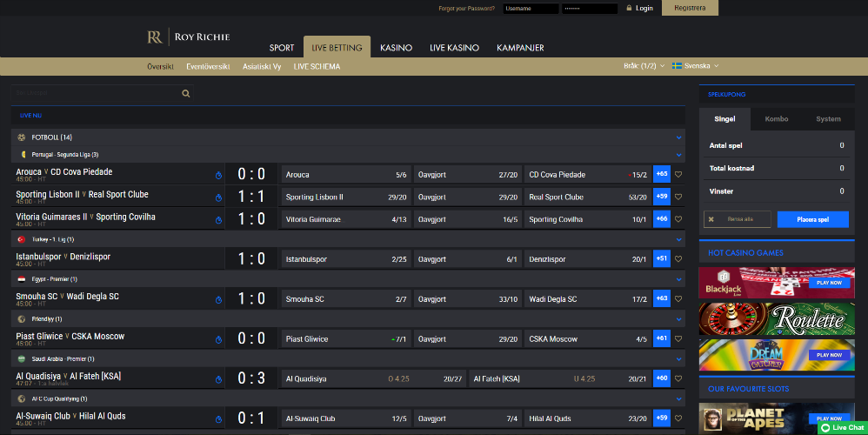The image size is (868, 435).
Task: Open stats icon for Al Quadisiya match
Action: click(x=218, y=379)
